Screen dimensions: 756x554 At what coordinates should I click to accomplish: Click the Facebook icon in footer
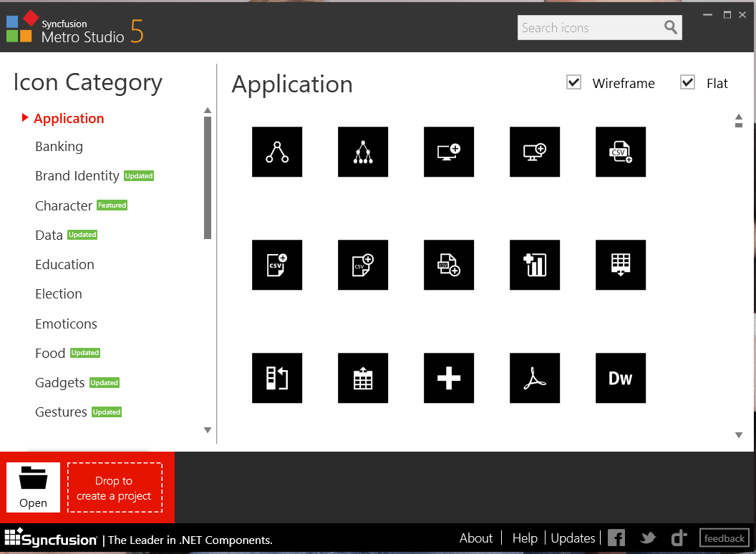pyautogui.click(x=616, y=538)
